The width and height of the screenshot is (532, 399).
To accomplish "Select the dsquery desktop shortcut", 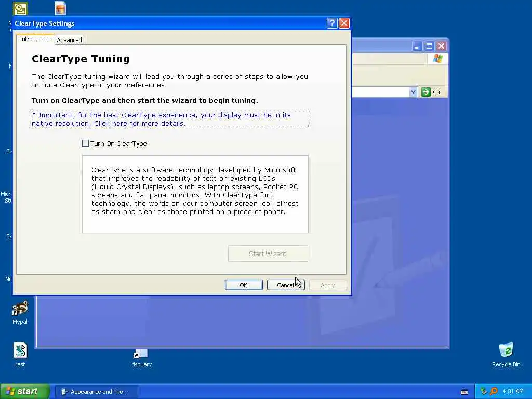I will point(141,358).
